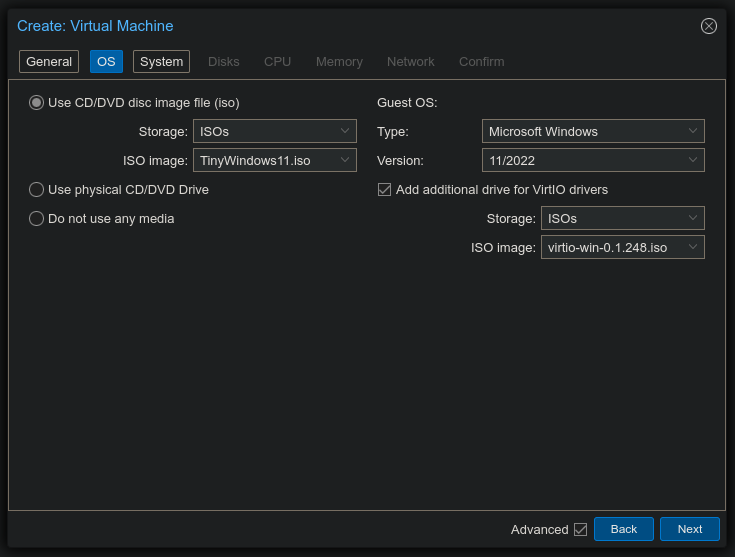Image resolution: width=735 pixels, height=557 pixels.
Task: Select Use CD/DVD disc image file option
Action: [37, 103]
